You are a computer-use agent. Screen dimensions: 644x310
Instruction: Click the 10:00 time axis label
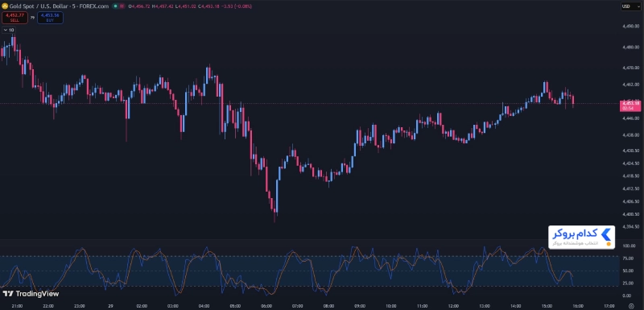pos(391,306)
